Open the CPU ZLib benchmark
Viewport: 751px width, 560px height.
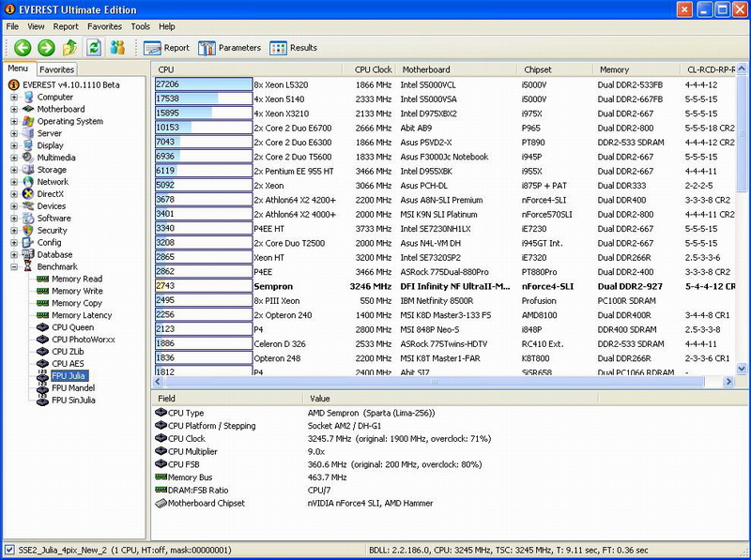tap(68, 352)
